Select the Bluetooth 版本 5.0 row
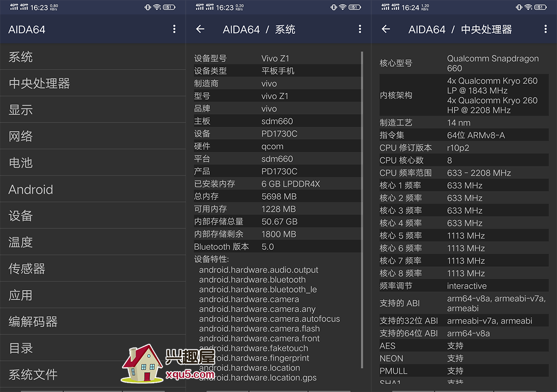This screenshot has height=392, width=557. click(277, 246)
